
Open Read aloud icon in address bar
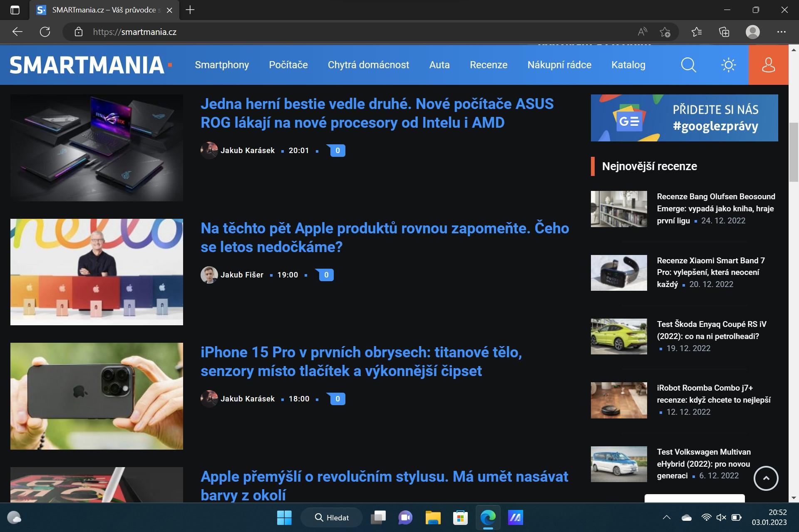point(643,32)
